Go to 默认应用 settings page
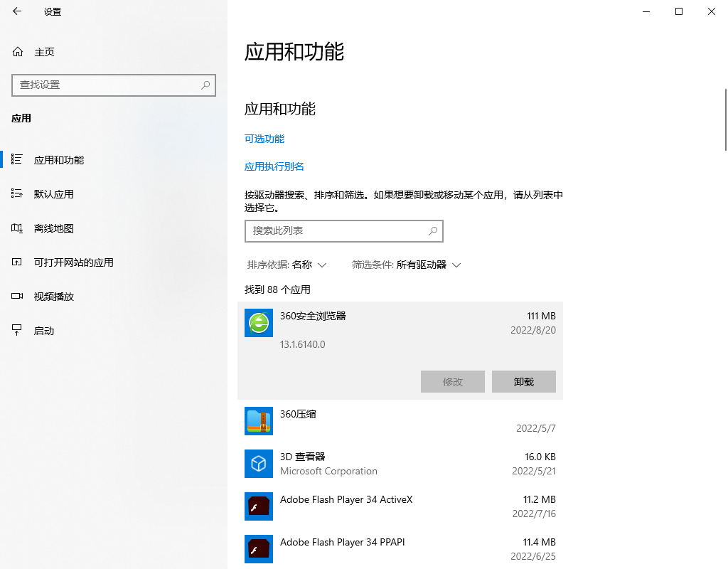 [x=54, y=194]
